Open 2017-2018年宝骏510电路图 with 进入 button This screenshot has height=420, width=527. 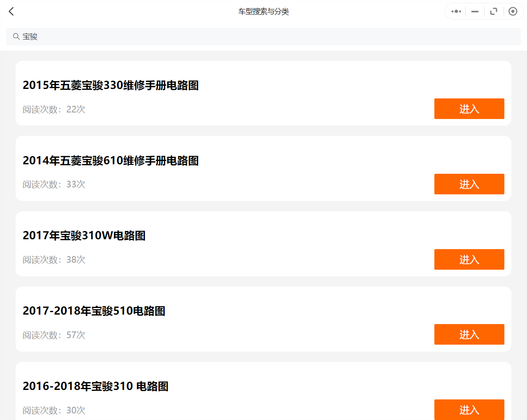coord(469,334)
